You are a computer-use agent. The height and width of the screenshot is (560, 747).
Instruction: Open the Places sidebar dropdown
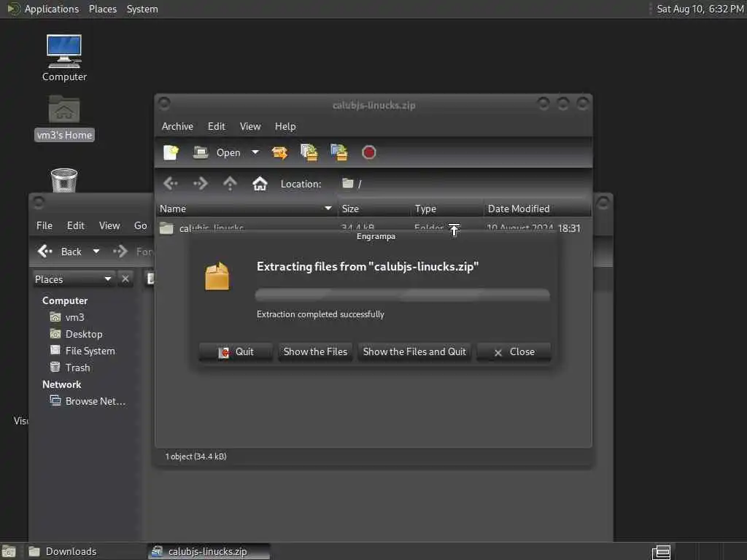74,279
